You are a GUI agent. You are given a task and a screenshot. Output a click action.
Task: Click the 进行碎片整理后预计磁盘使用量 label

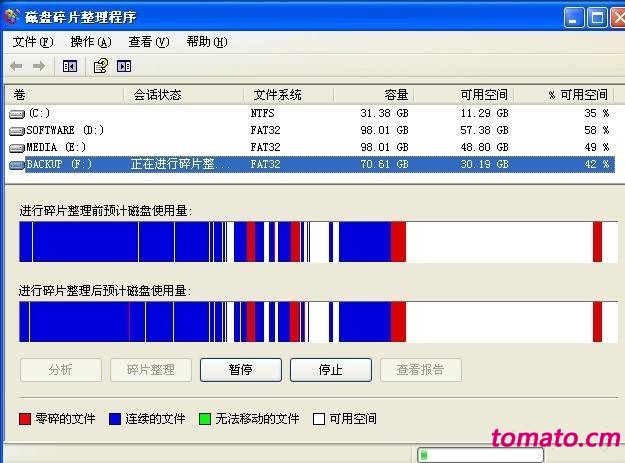tap(105, 290)
